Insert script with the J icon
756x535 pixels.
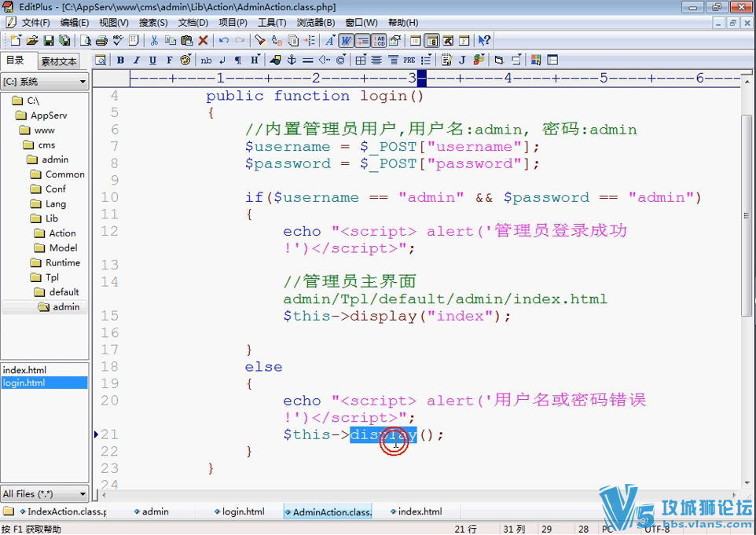coord(462,60)
